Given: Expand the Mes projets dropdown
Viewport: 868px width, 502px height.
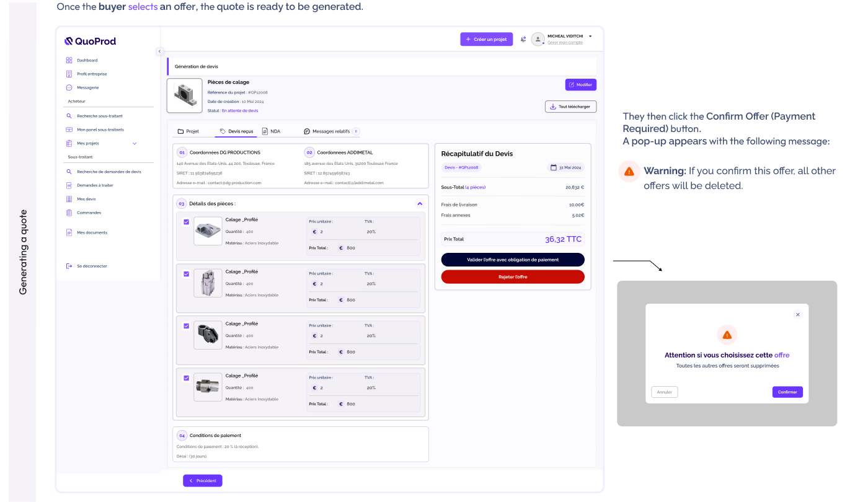Looking at the screenshot, I should click(x=134, y=143).
